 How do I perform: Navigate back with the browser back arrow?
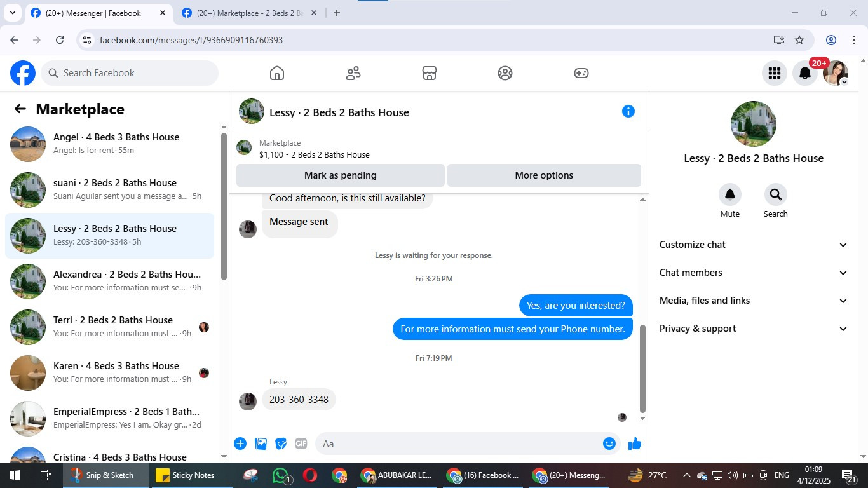click(14, 40)
